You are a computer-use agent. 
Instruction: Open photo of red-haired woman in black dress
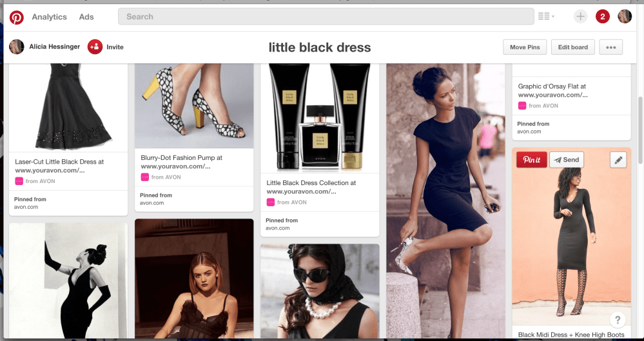point(194,278)
